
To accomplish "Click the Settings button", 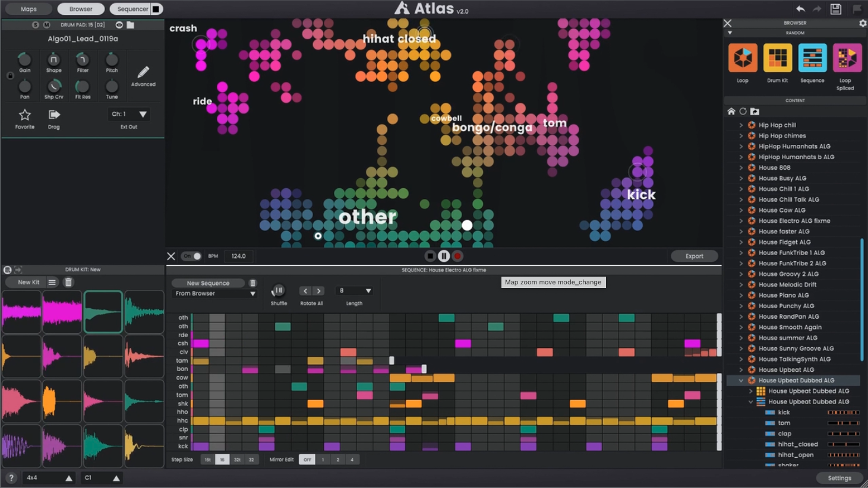I will pyautogui.click(x=839, y=478).
